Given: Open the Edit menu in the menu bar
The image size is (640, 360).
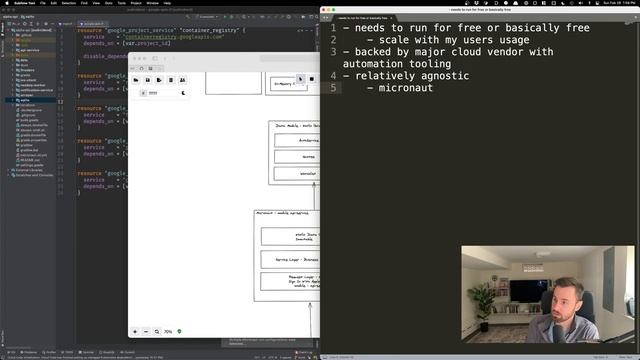Looking at the screenshot, I should click(x=54, y=3).
